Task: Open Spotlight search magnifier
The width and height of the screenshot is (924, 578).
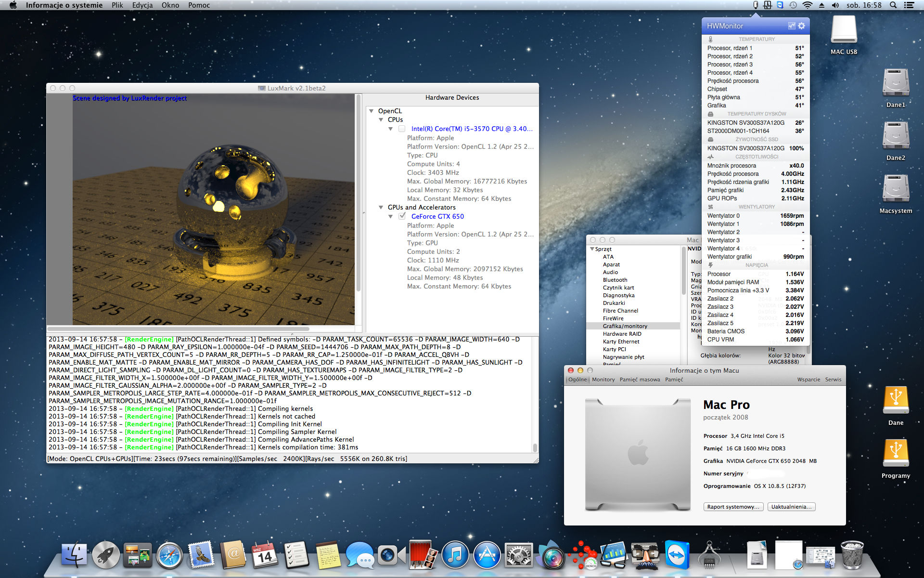Action: (893, 5)
